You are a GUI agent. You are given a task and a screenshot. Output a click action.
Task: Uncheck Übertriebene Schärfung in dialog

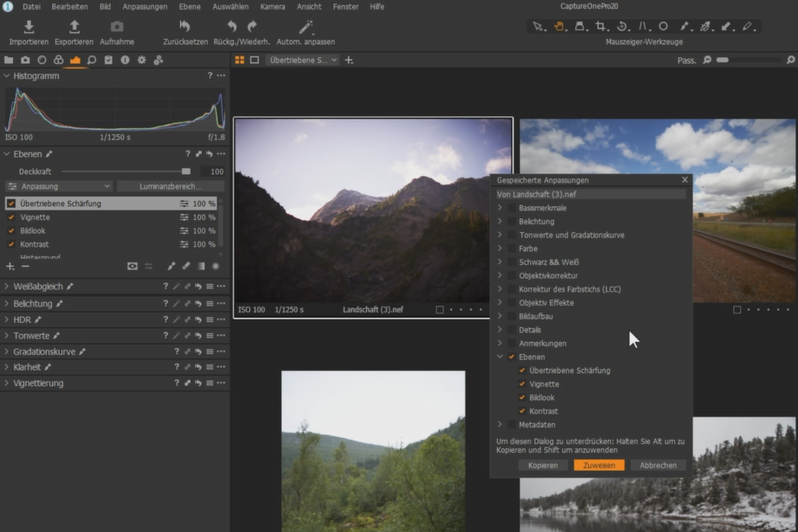(x=522, y=370)
